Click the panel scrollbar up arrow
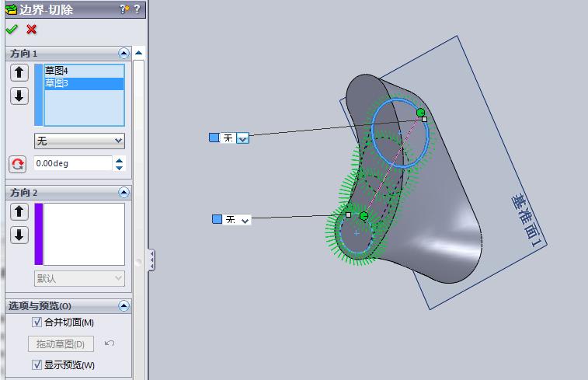 point(139,53)
